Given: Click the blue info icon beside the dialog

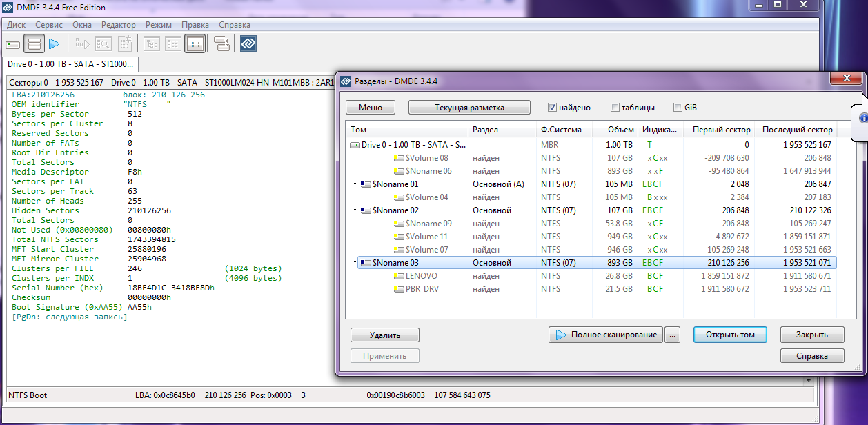Looking at the screenshot, I should point(863,118).
